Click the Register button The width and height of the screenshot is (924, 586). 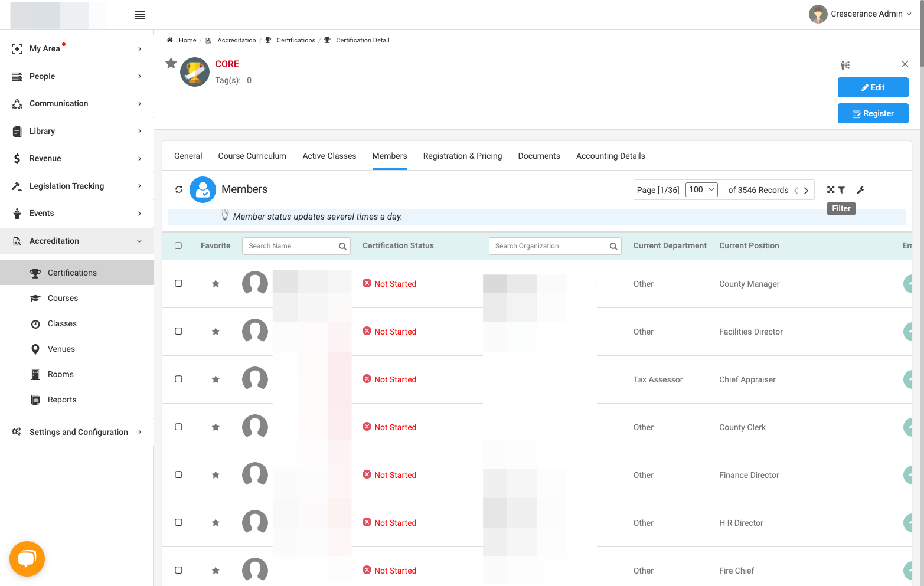(x=873, y=113)
